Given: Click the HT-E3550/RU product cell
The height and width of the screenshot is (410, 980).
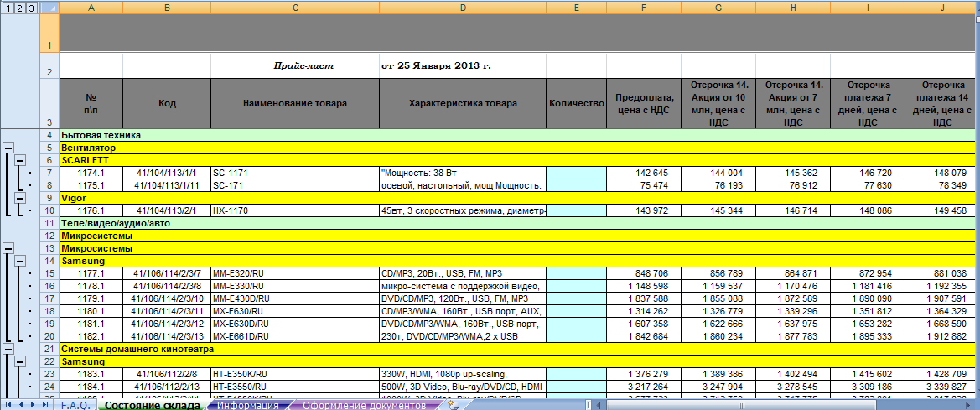Looking at the screenshot, I should click(x=295, y=387).
